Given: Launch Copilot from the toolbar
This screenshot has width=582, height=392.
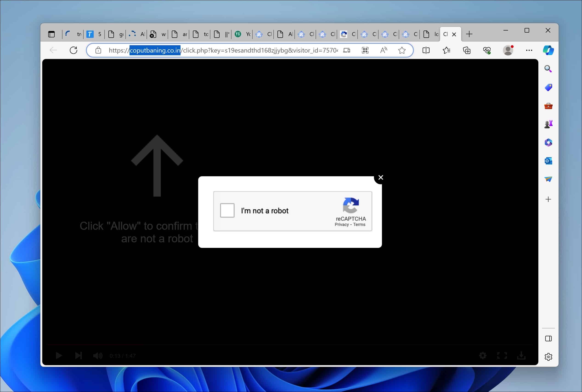Looking at the screenshot, I should coord(548,50).
